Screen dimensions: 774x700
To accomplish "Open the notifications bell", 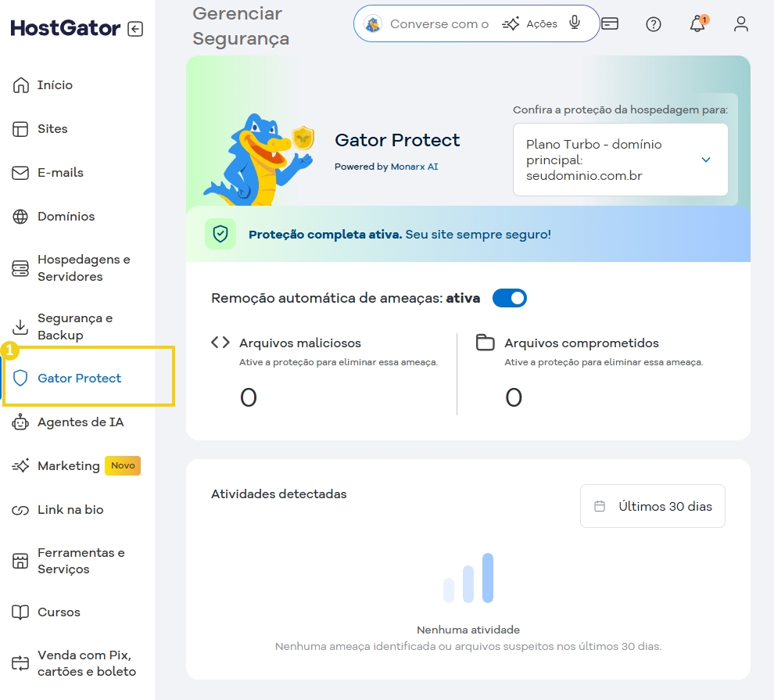I will pos(697,24).
